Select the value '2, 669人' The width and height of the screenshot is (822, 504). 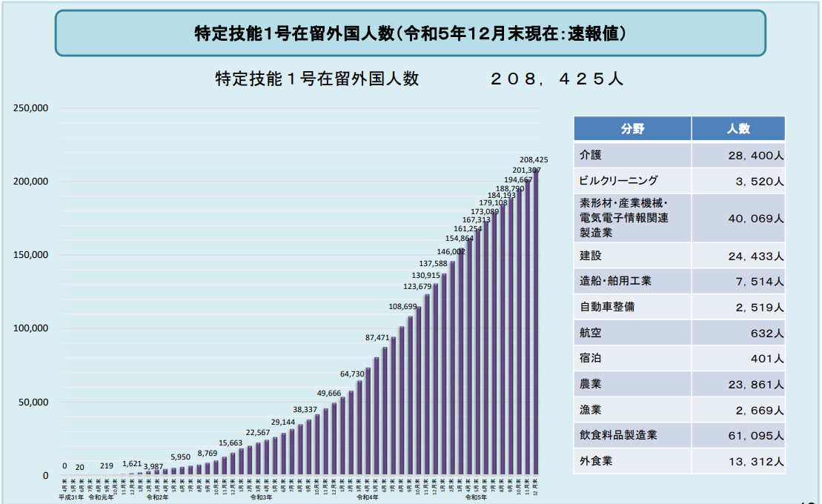click(759, 411)
